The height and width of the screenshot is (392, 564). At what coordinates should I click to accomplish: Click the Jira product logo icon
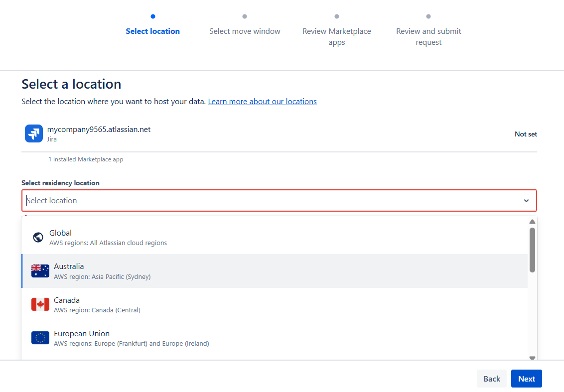[x=34, y=133]
